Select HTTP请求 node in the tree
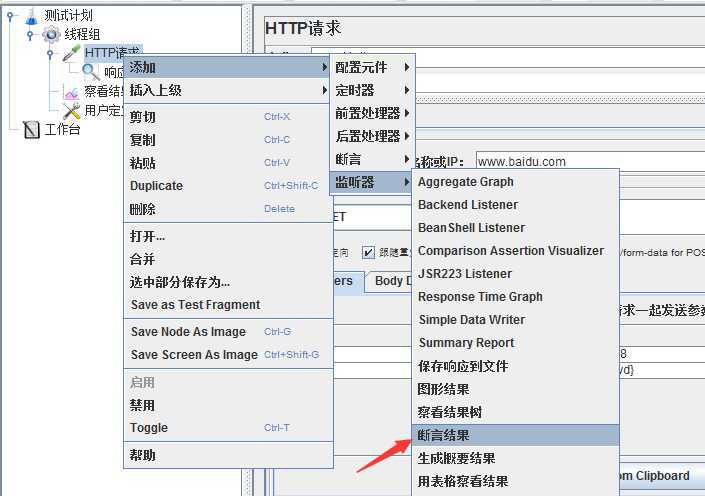 click(x=112, y=53)
